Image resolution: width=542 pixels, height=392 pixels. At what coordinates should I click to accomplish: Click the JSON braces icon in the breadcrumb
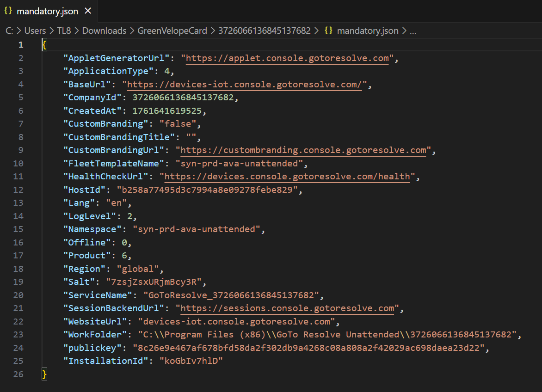coord(329,31)
